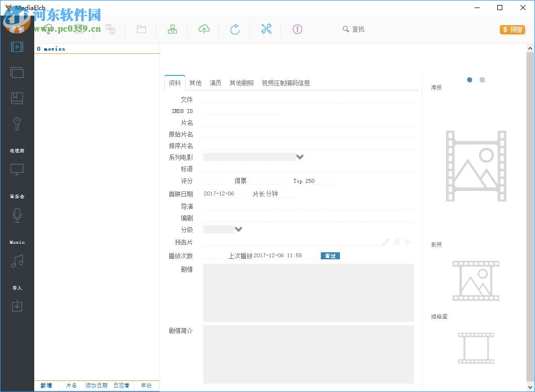Screen dimensions: 535x392
Task: Switch to the 演员 tab
Action: [215, 83]
